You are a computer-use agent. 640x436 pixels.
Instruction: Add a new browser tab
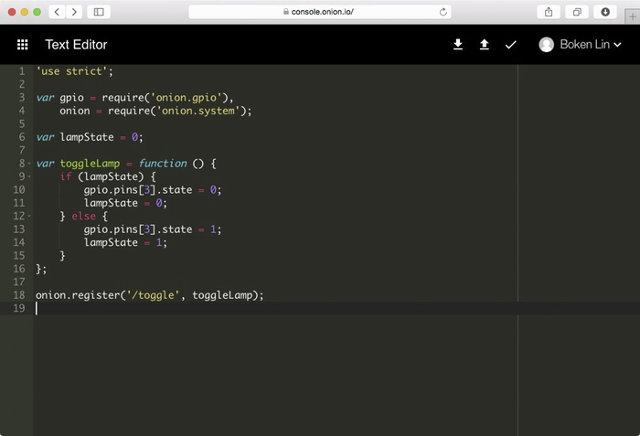coord(632,17)
